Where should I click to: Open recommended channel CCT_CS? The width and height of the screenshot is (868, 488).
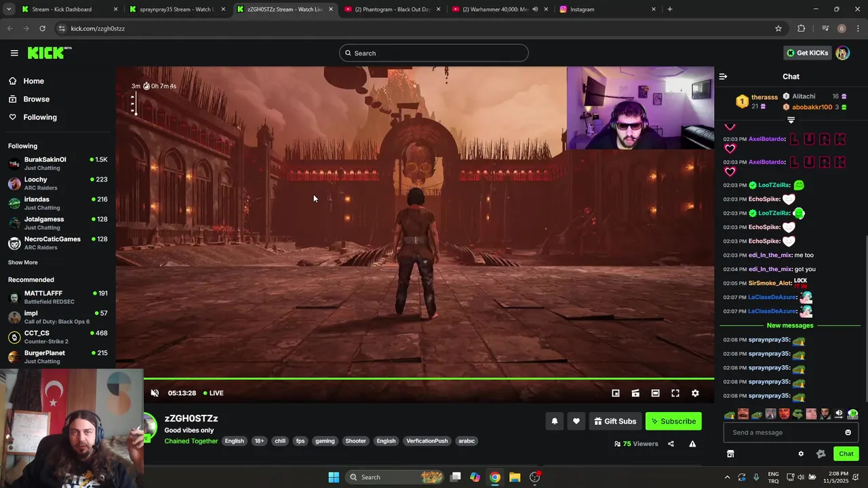[58, 337]
